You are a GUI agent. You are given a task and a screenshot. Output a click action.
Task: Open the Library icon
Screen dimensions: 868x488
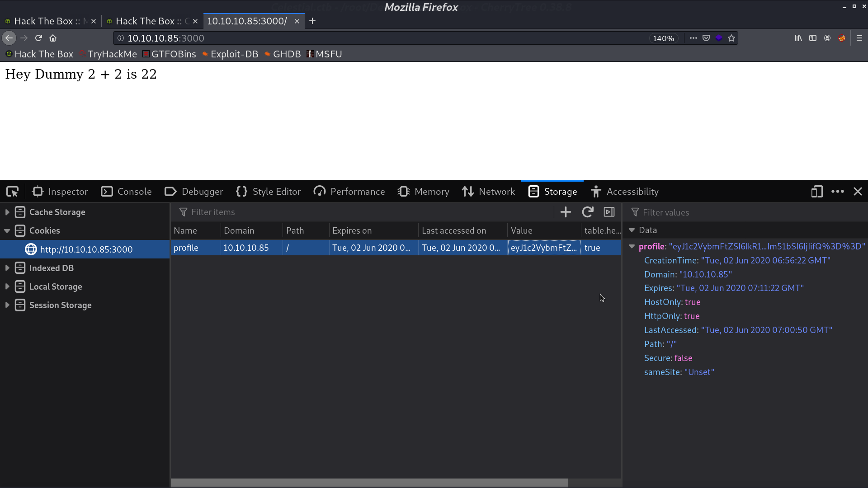pos(798,38)
